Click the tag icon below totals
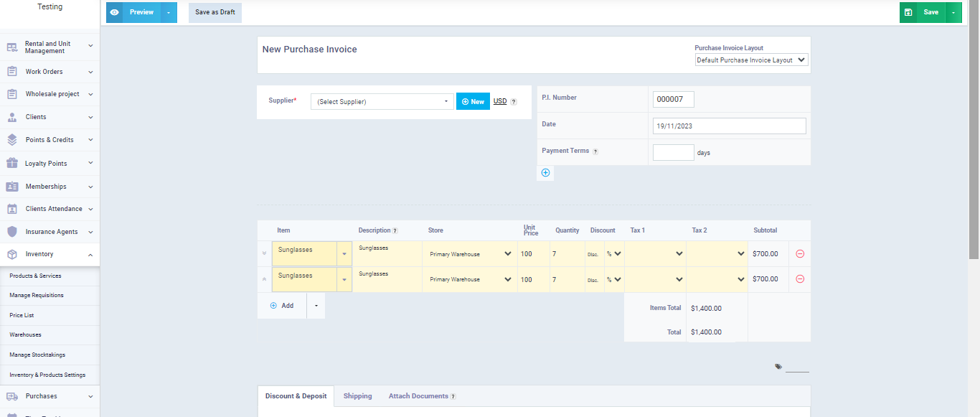This screenshot has height=417, width=980. click(778, 367)
